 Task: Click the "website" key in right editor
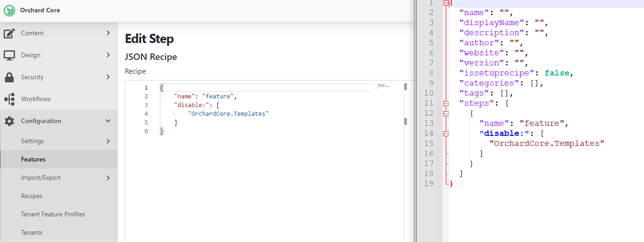pos(482,53)
